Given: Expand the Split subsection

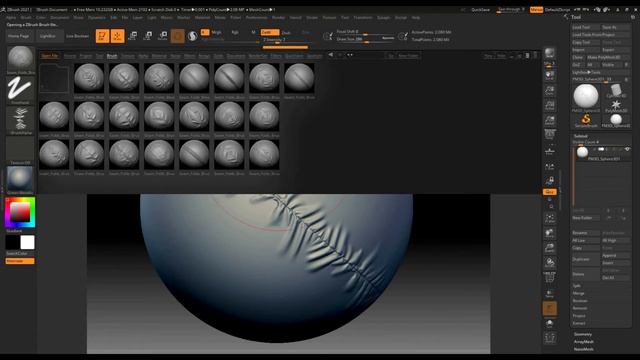Looking at the screenshot, I should [x=576, y=286].
